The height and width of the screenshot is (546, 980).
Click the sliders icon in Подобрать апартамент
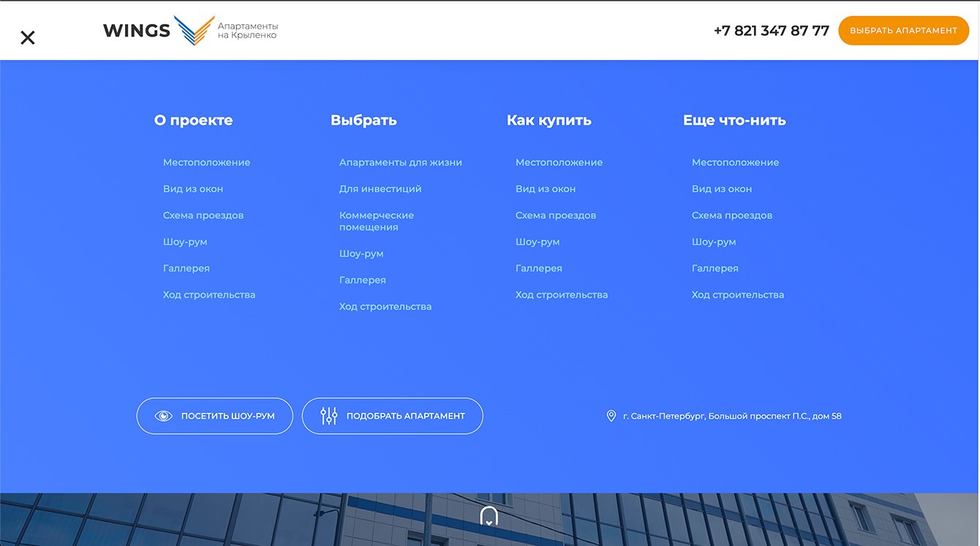tap(329, 416)
